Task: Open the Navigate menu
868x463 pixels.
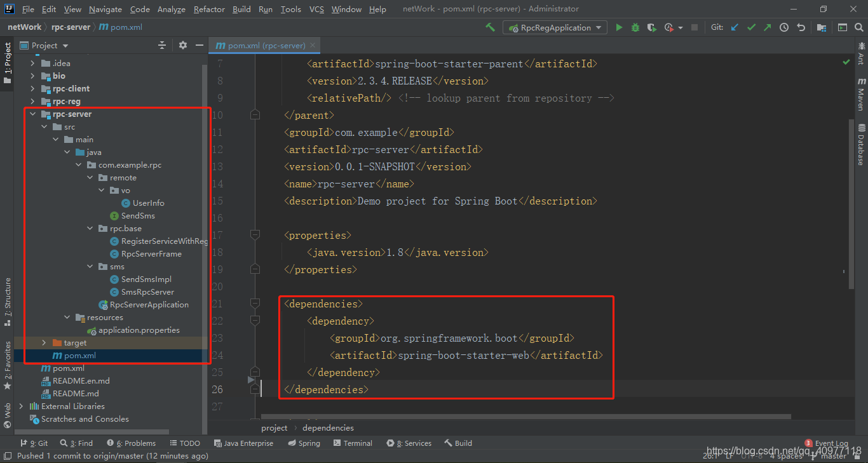Action: pos(105,9)
